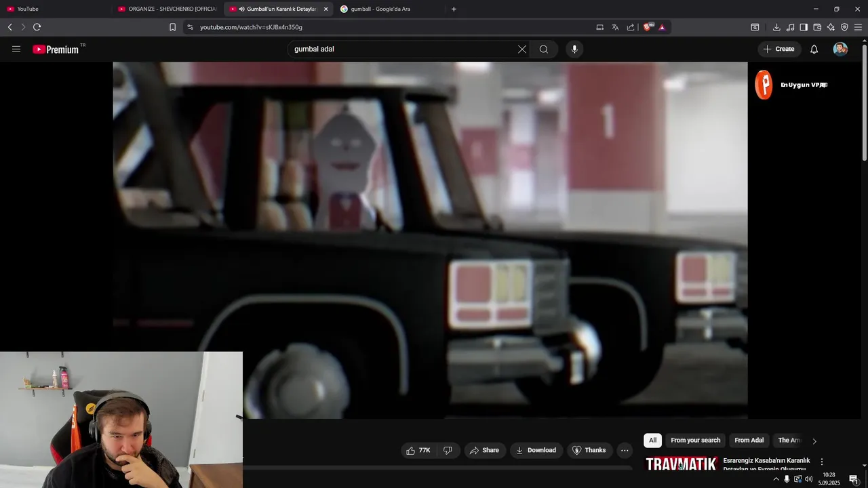
Task: Open the Create menu button
Action: (779, 49)
